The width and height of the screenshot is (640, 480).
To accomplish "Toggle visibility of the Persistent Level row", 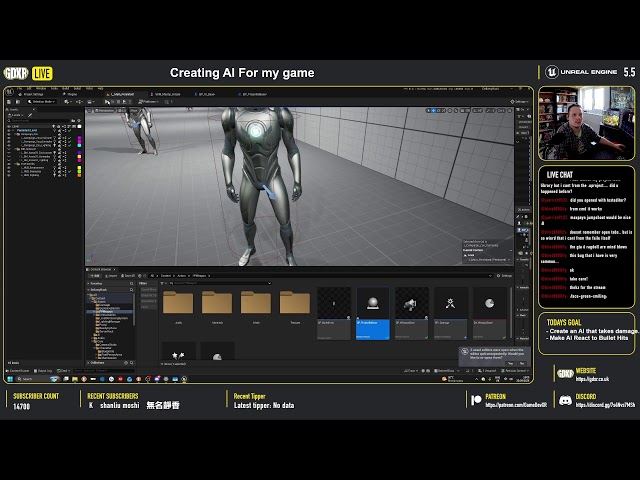I will (9, 130).
